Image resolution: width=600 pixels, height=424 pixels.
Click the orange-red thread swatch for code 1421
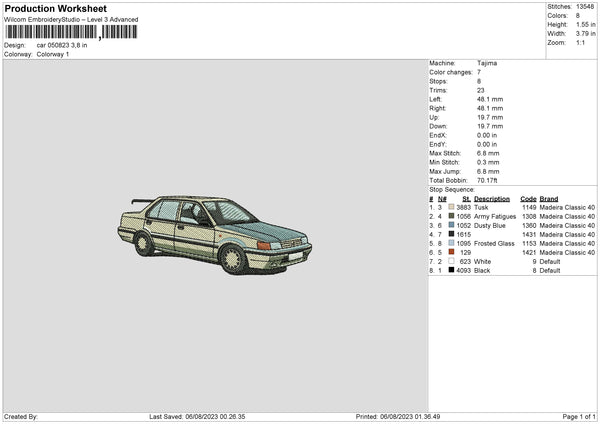(x=452, y=252)
